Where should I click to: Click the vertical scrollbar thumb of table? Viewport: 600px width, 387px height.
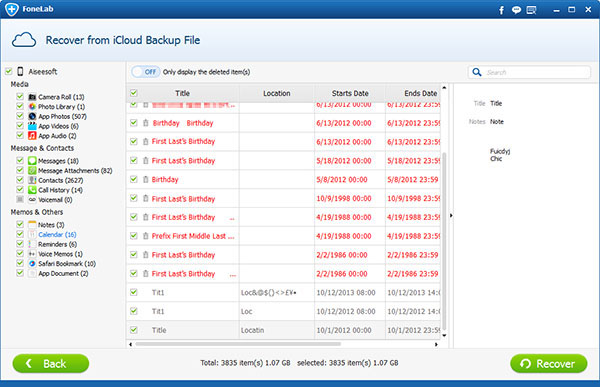444,241
